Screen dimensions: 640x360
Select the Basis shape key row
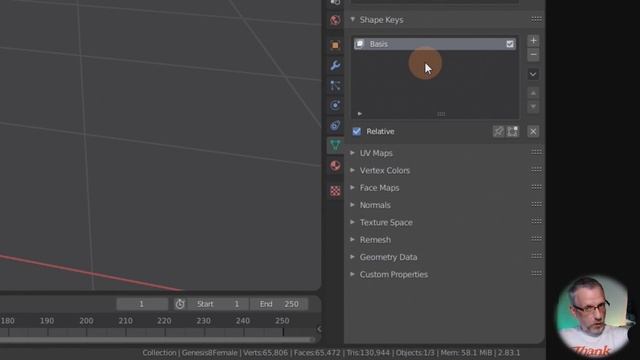435,44
